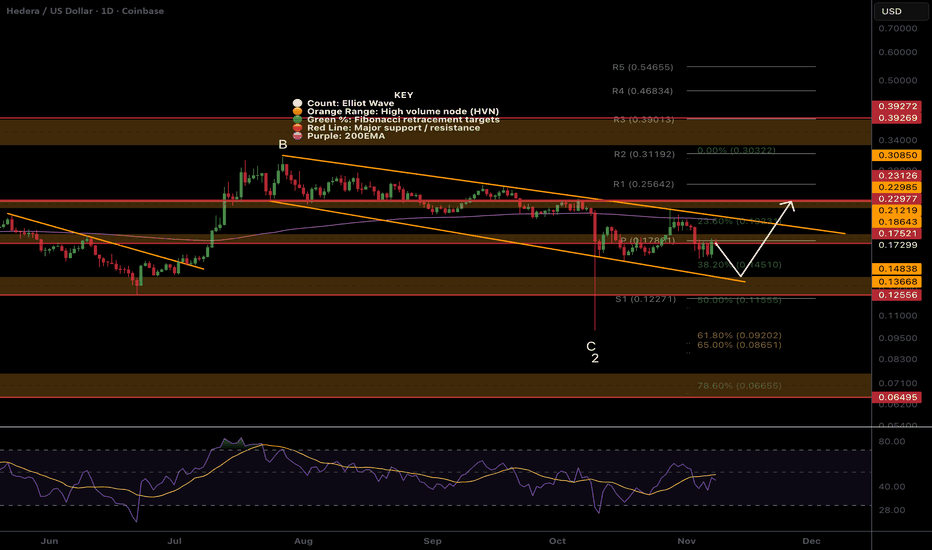Click the R4 (0.46834) pivot label
The image size is (932, 550).
[x=644, y=91]
